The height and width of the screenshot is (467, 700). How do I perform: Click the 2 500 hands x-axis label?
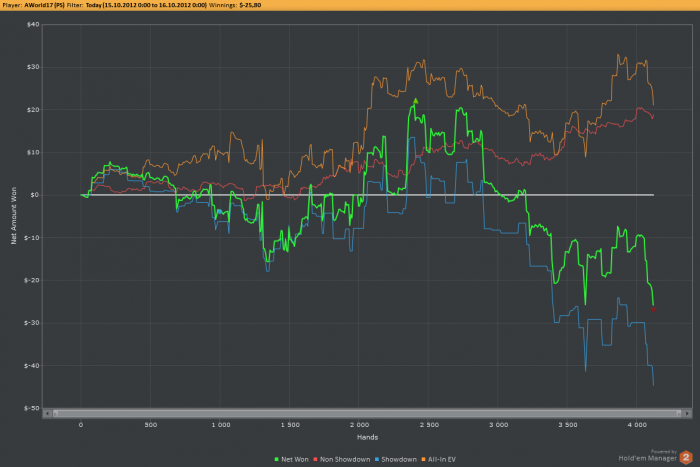(x=429, y=425)
